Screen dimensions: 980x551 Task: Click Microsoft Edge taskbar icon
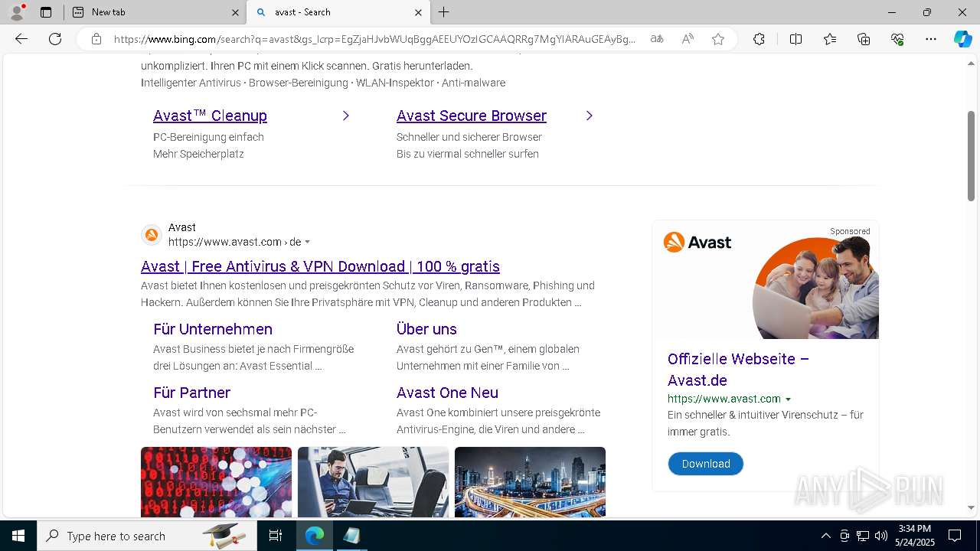pyautogui.click(x=315, y=536)
